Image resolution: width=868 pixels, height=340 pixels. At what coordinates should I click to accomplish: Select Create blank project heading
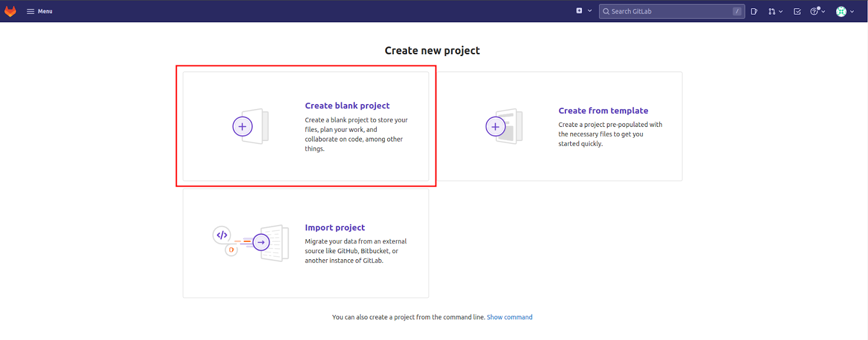click(347, 106)
